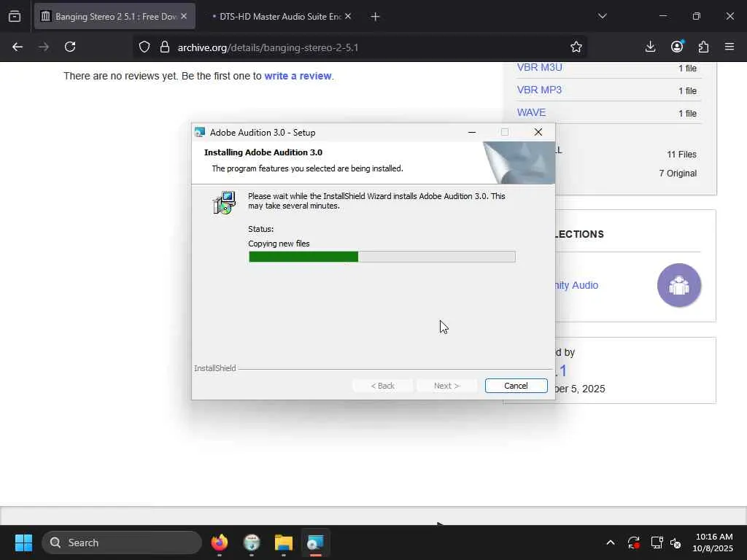Click the disc installer taskbar icon

click(252, 542)
